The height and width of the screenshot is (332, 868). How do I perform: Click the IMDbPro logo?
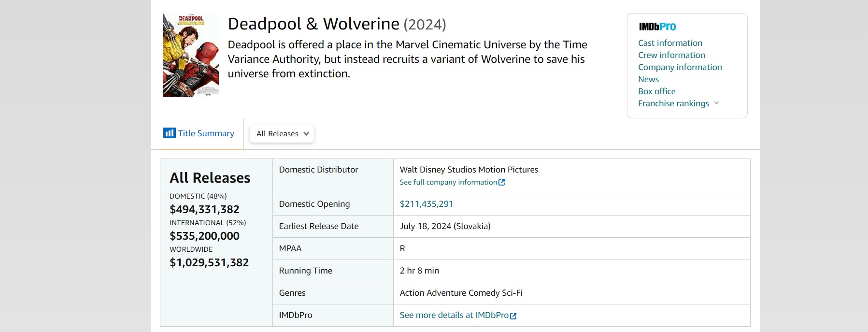[x=657, y=27]
